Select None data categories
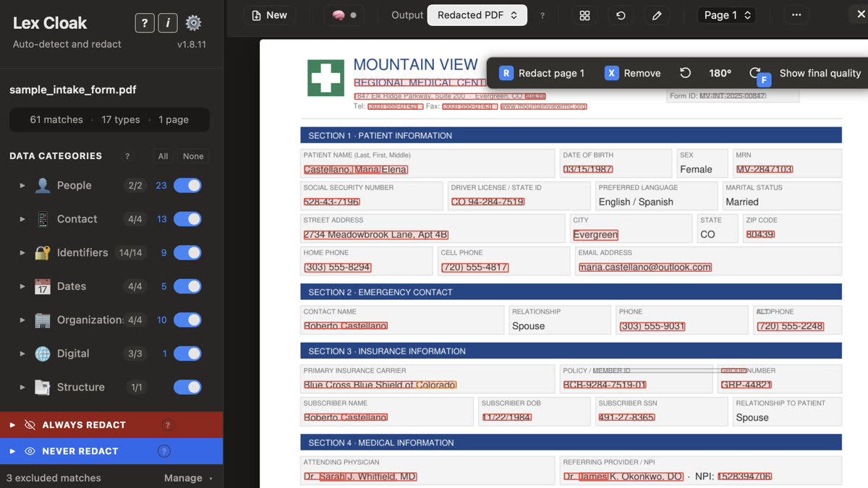Screen dimensions: 868x488 [193, 156]
